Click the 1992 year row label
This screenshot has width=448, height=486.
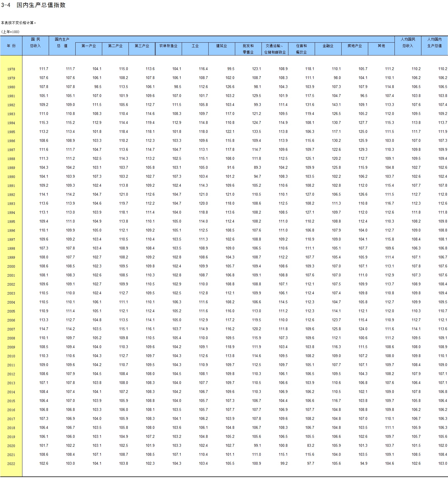(x=11, y=195)
